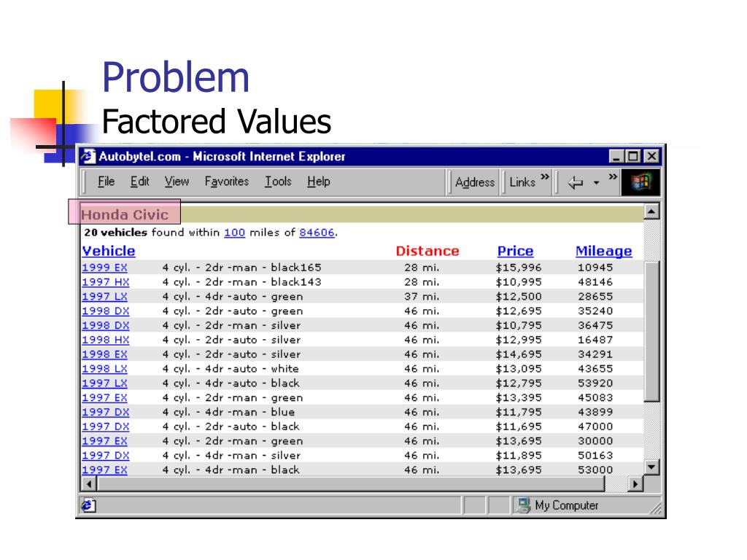This screenshot has height=560, width=747.
Task: Open the Help menu
Action: (x=319, y=182)
